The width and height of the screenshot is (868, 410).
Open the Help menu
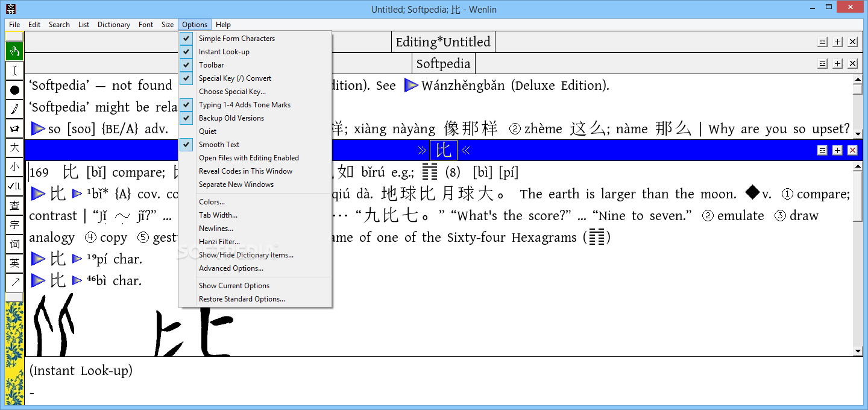click(x=223, y=25)
